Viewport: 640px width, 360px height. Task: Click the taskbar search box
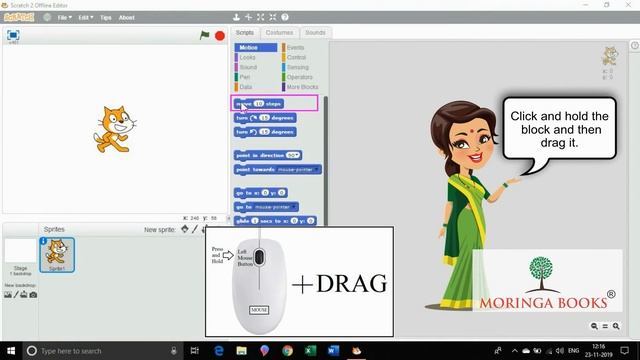point(102,351)
